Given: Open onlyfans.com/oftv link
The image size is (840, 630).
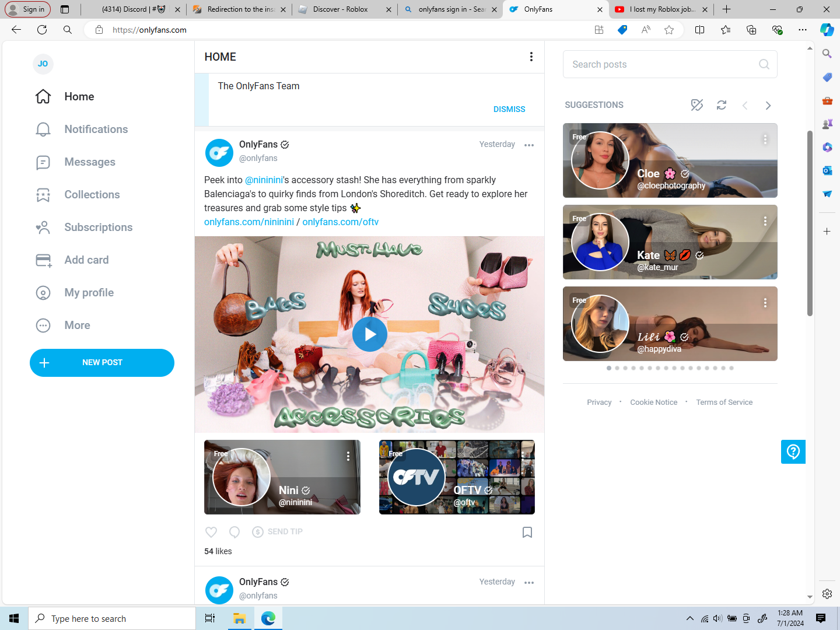Looking at the screenshot, I should tap(341, 222).
